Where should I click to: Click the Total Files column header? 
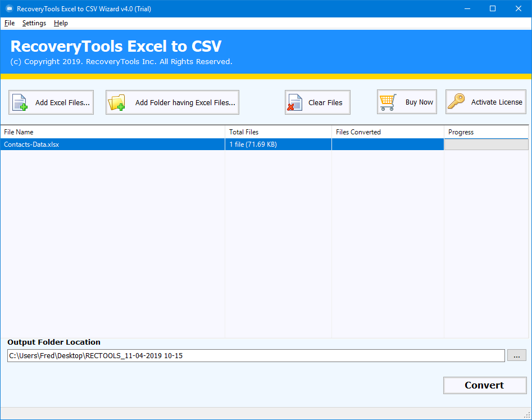click(278, 132)
